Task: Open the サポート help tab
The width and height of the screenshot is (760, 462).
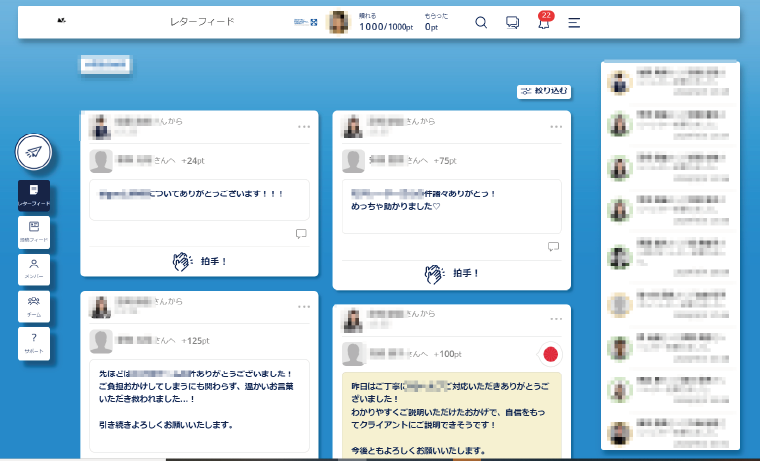Action: pyautogui.click(x=34, y=343)
